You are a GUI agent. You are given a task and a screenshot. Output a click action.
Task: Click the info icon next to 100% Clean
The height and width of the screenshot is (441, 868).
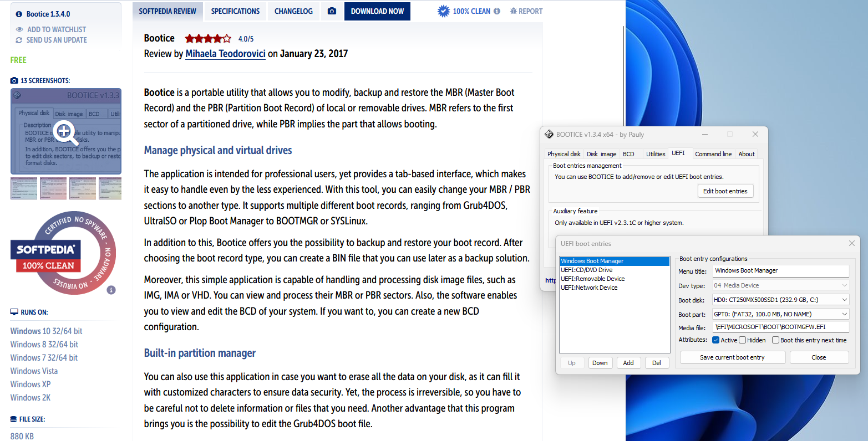point(497,11)
